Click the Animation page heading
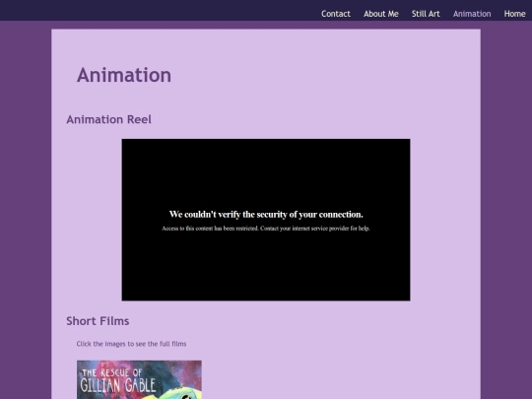The height and width of the screenshot is (399, 532). pyautogui.click(x=124, y=75)
